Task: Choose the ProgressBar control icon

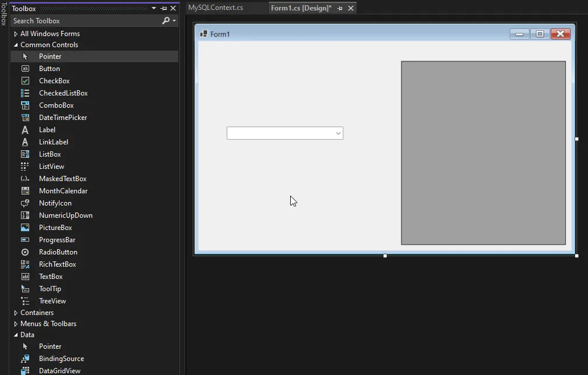Action: (25, 240)
